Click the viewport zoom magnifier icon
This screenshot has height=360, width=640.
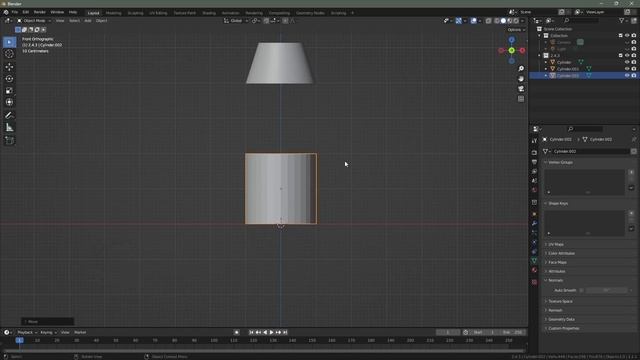click(x=521, y=69)
